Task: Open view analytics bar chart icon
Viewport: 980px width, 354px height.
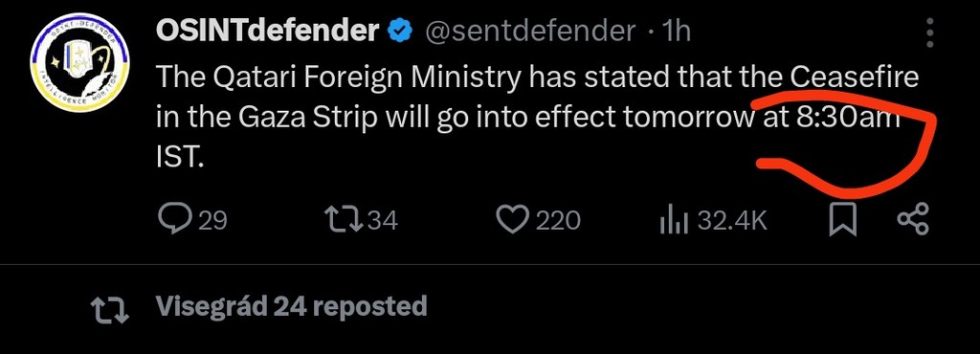Action: coord(674,221)
